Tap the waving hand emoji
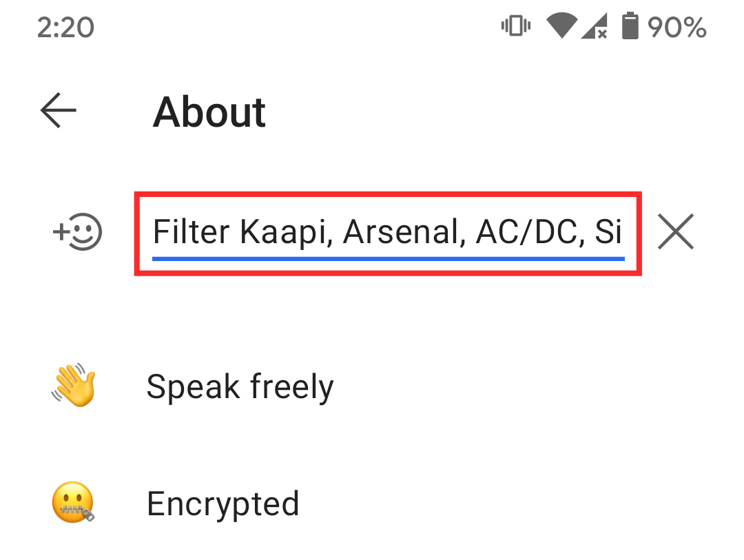The height and width of the screenshot is (560, 744). coord(74,386)
